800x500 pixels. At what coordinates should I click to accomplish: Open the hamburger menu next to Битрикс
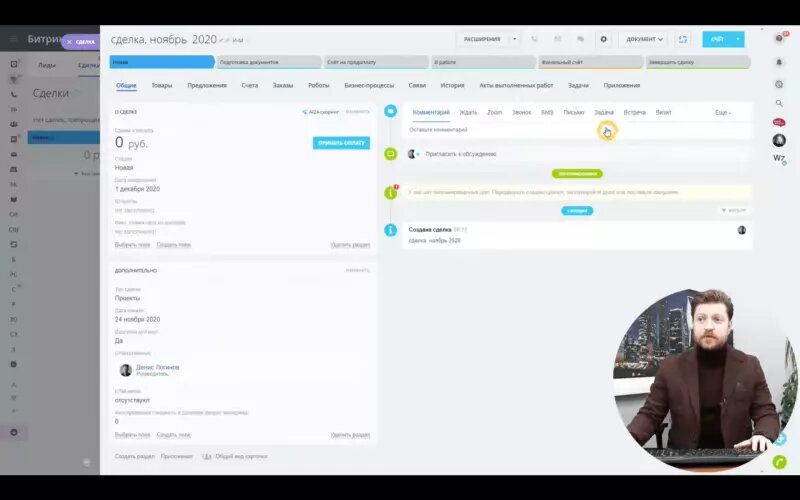click(14, 39)
